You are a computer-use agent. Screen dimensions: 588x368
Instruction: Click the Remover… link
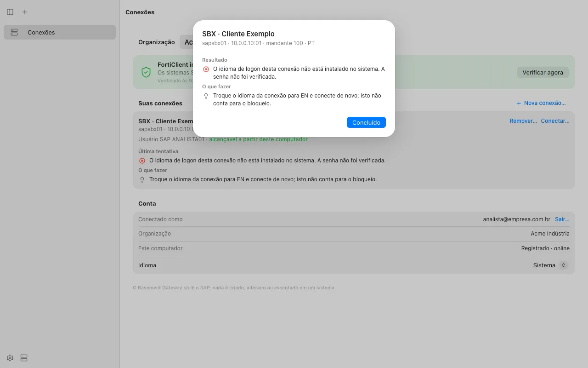523,121
